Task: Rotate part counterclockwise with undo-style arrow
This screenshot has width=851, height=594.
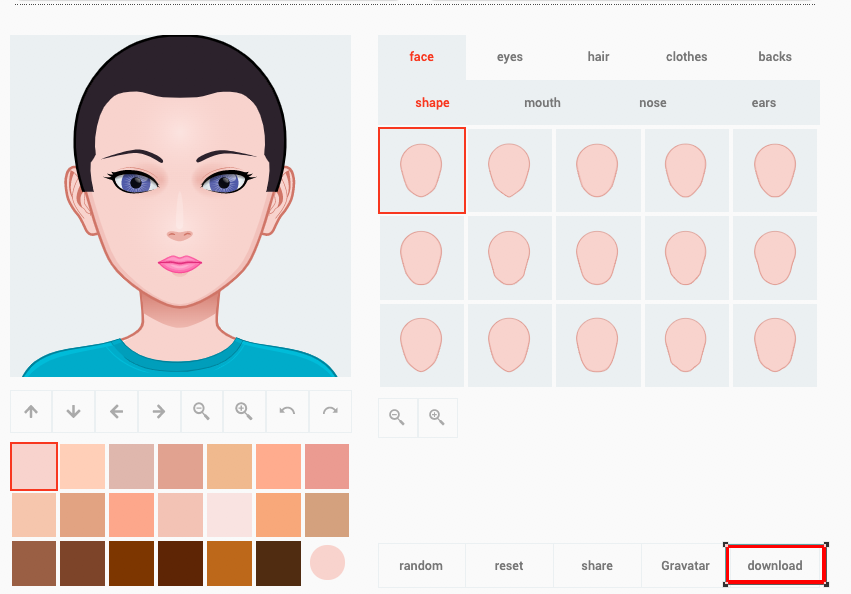Action: [287, 412]
